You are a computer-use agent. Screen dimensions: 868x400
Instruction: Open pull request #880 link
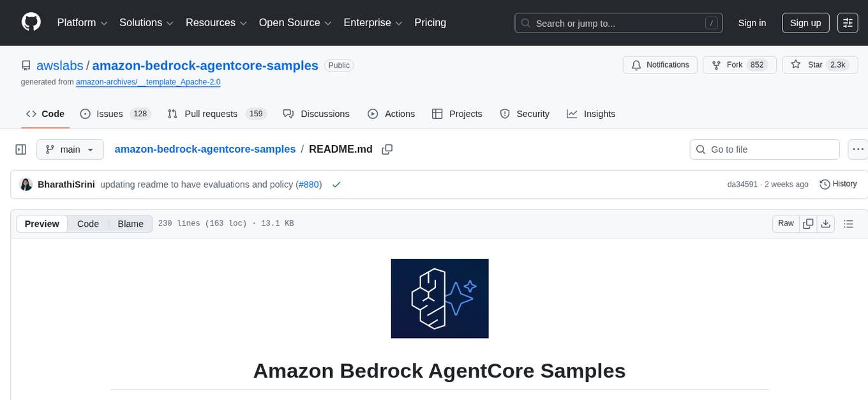pos(309,184)
